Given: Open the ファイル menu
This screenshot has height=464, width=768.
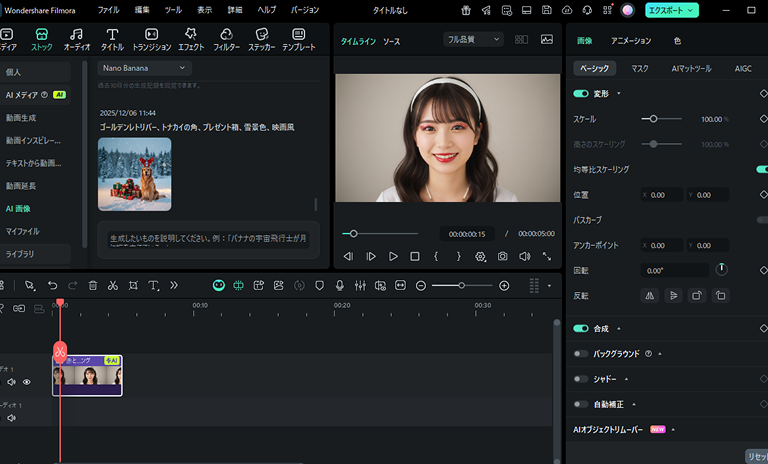Looking at the screenshot, I should click(108, 9).
